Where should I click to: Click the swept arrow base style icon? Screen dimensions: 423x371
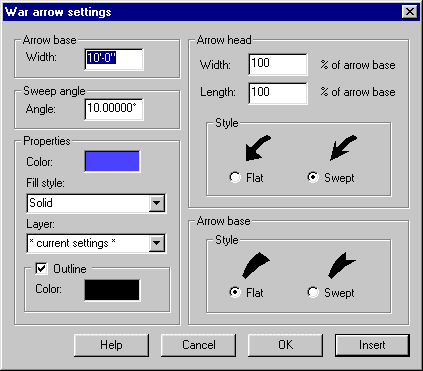(342, 266)
